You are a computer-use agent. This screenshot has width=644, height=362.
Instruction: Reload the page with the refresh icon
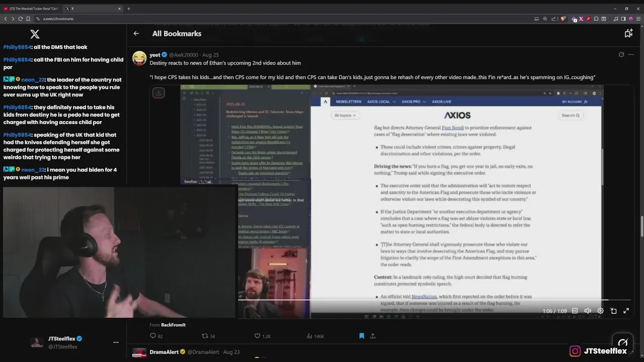point(20,19)
